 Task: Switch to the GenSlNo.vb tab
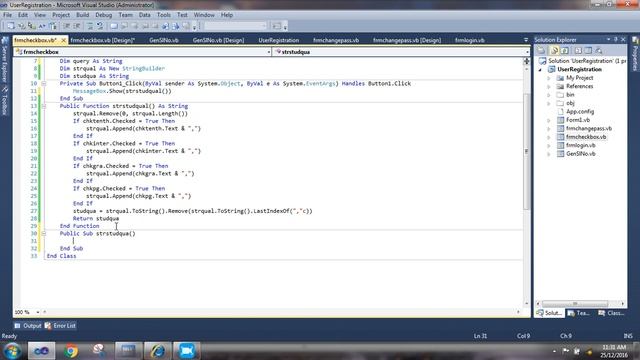pos(164,40)
